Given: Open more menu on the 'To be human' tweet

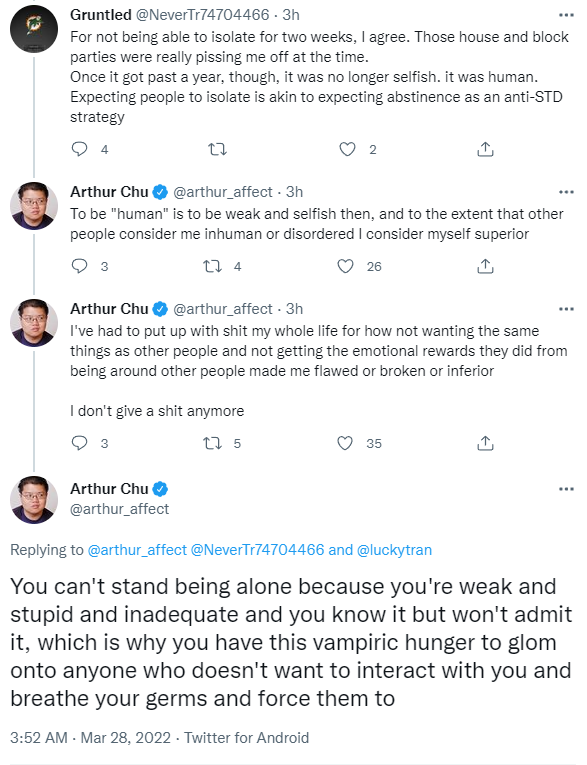Looking at the screenshot, I should coord(566,192).
